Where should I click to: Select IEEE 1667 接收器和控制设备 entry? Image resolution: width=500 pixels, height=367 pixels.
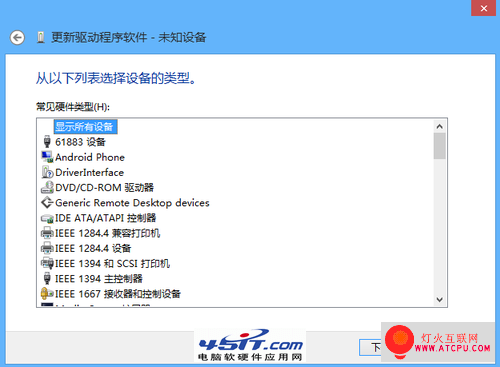coord(118,294)
